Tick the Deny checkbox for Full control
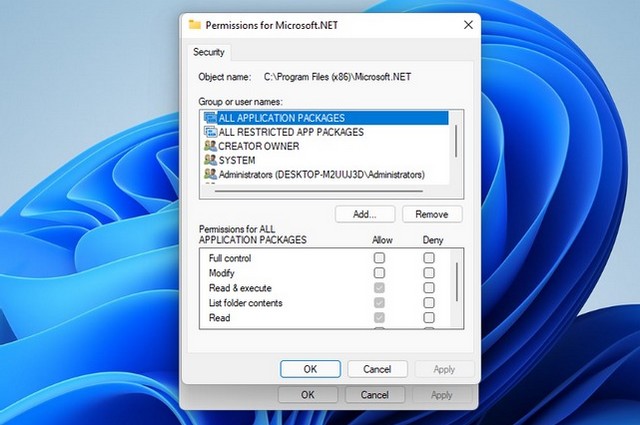The width and height of the screenshot is (640, 425). [429, 258]
